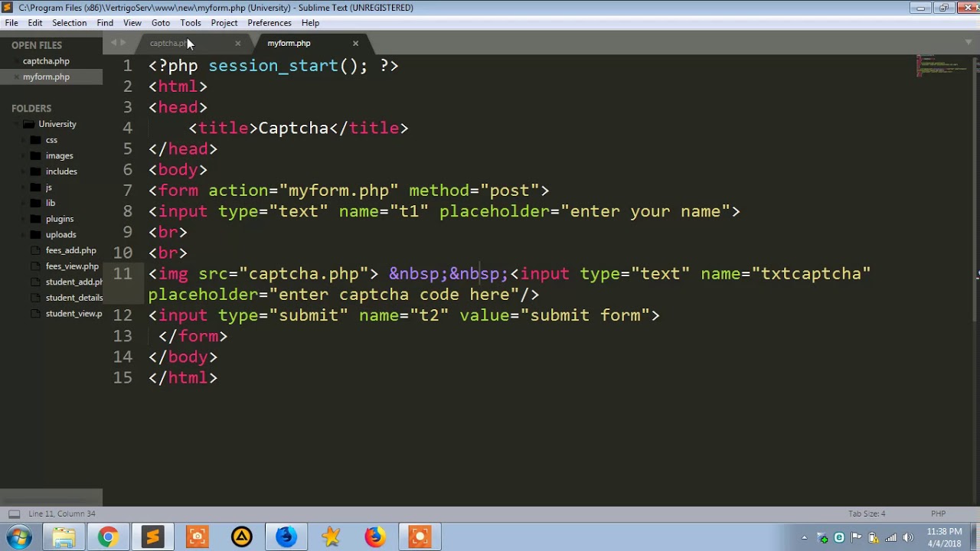
Task: Click the css folder icon
Action: pos(35,140)
